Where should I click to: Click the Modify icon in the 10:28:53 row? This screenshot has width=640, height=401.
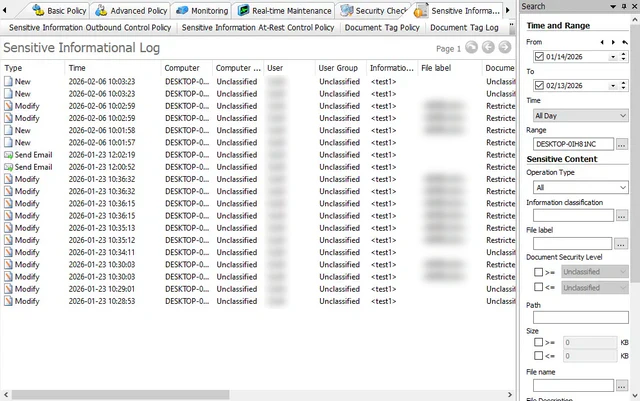[9, 301]
